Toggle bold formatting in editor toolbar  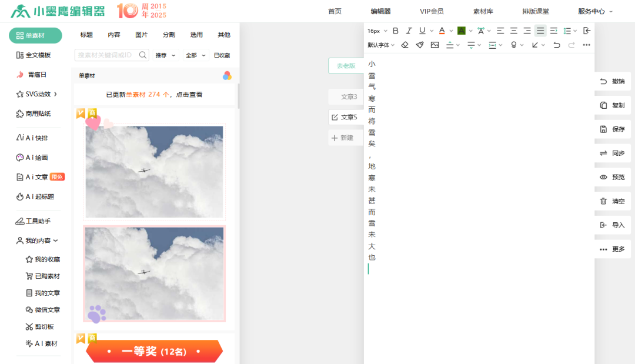click(x=396, y=31)
